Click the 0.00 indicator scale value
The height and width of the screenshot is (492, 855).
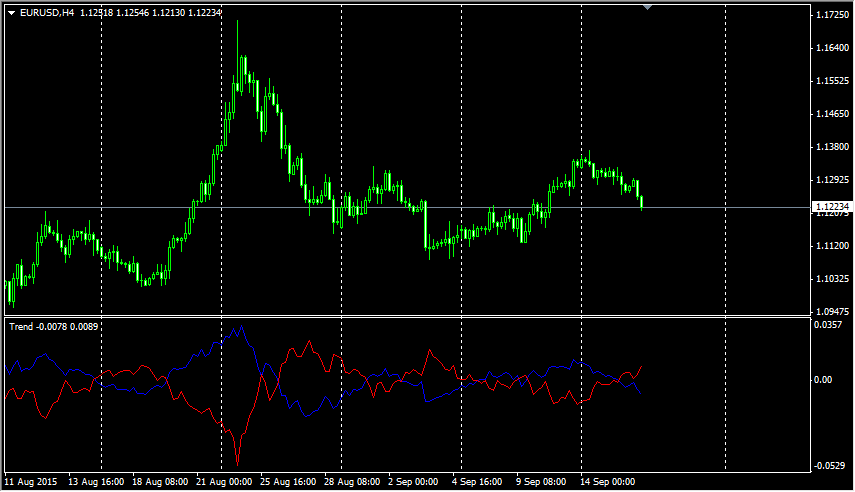(x=823, y=380)
